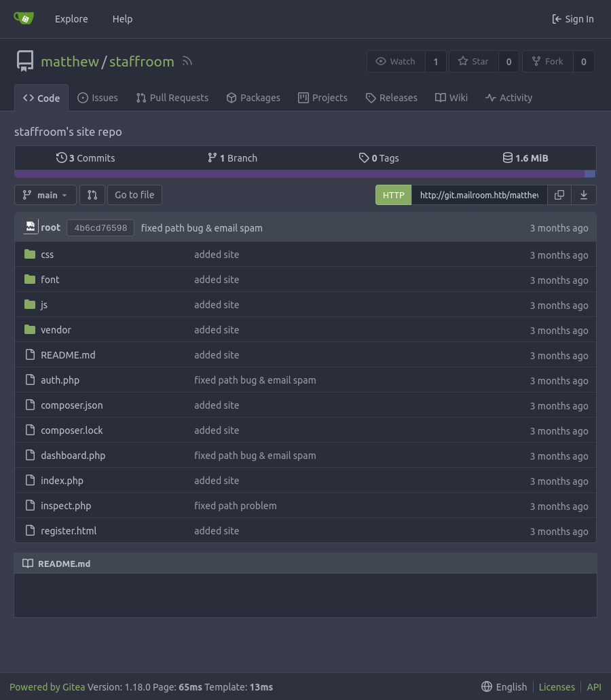
Task: Click the Go to file button
Action: click(134, 195)
